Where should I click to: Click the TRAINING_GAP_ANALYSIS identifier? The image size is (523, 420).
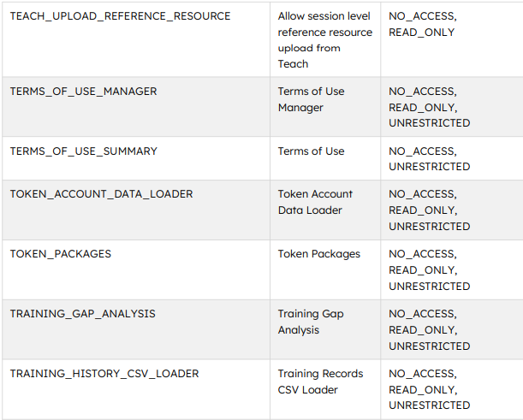[83, 314]
